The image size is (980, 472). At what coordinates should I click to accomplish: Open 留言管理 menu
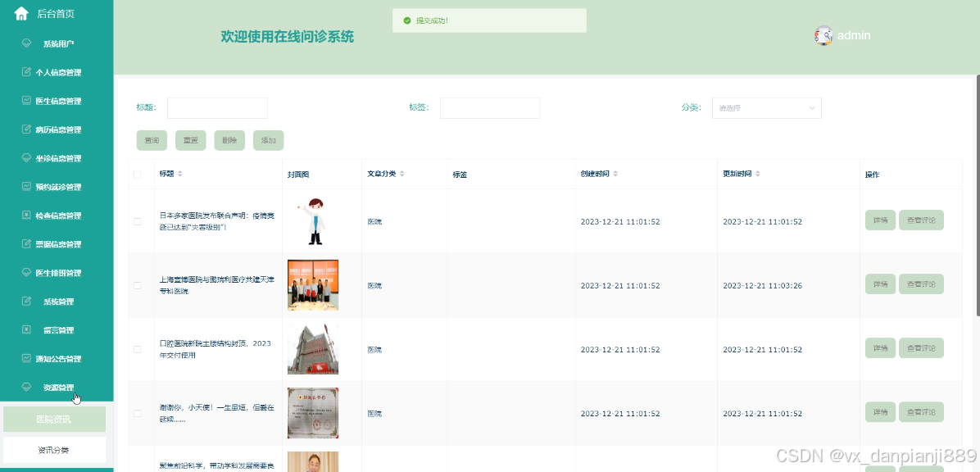tap(57, 329)
